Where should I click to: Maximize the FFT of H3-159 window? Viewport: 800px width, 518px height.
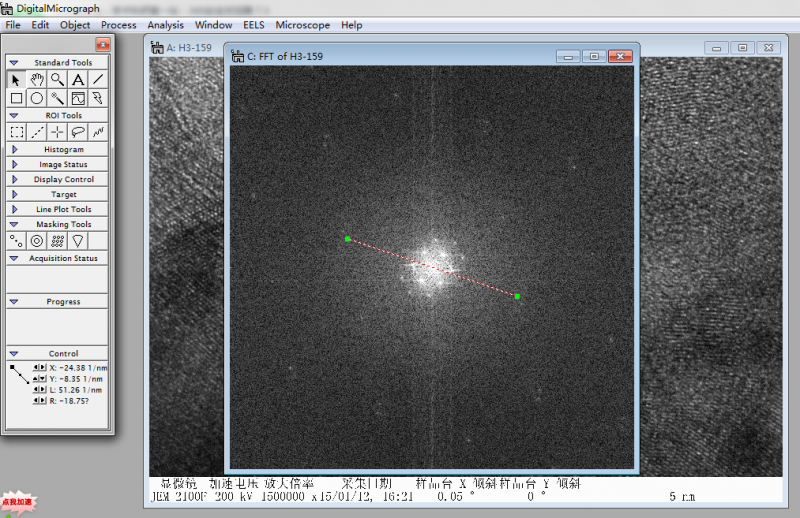click(594, 56)
